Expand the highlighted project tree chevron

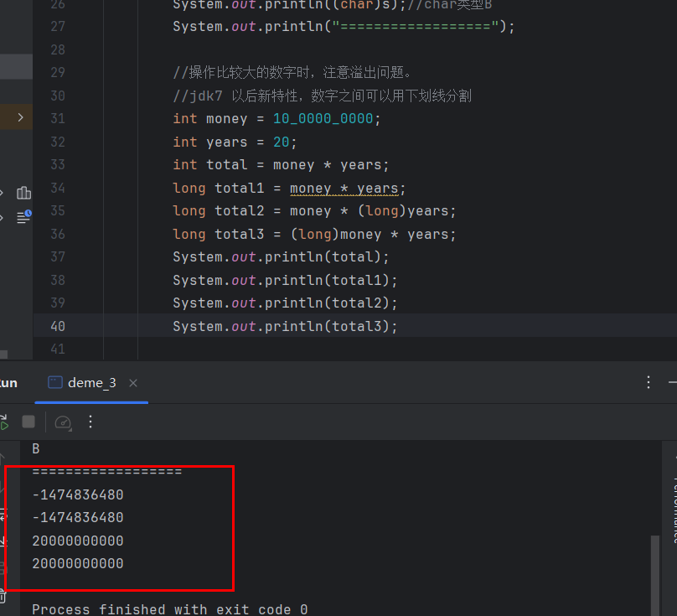[x=20, y=117]
